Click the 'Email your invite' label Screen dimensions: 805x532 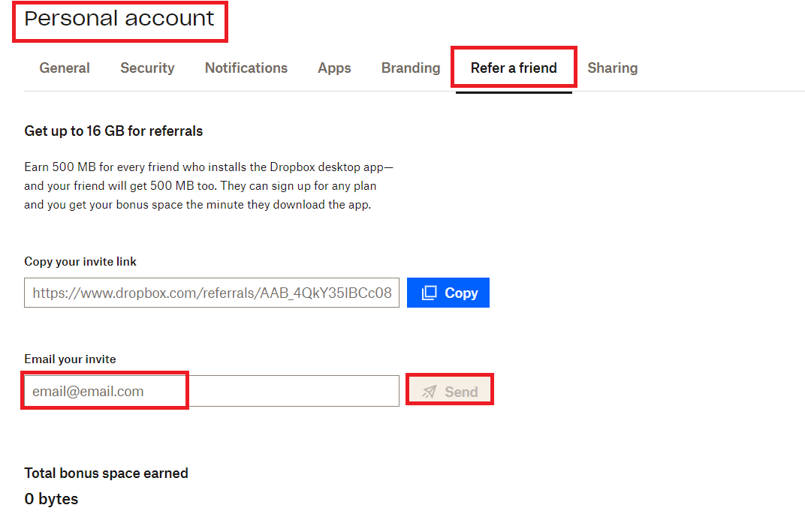70,359
